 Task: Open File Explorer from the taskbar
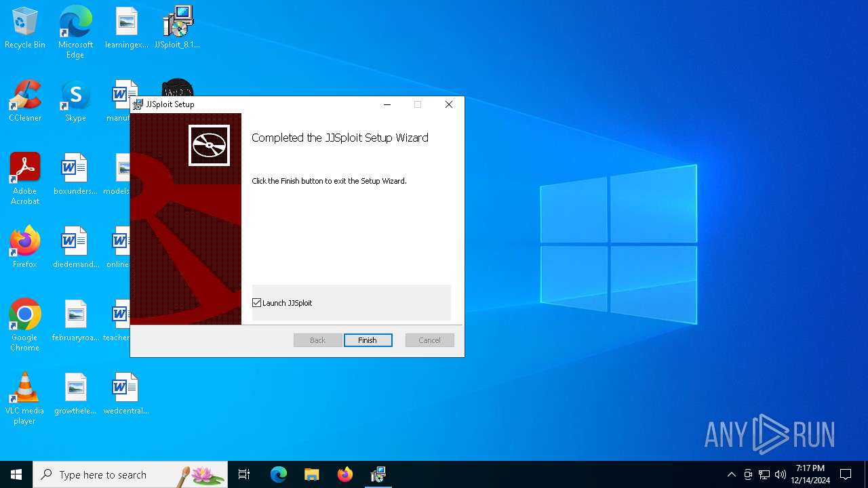click(312, 474)
